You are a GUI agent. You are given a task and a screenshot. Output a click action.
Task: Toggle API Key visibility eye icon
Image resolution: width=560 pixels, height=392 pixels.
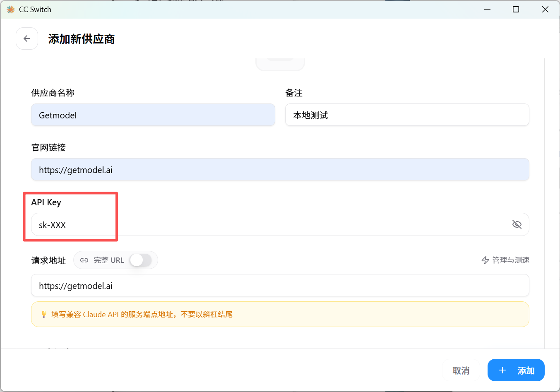[517, 224]
